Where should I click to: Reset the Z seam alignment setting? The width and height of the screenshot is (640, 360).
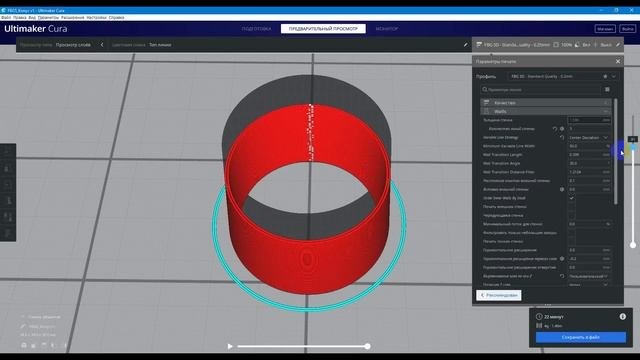[x=562, y=276]
